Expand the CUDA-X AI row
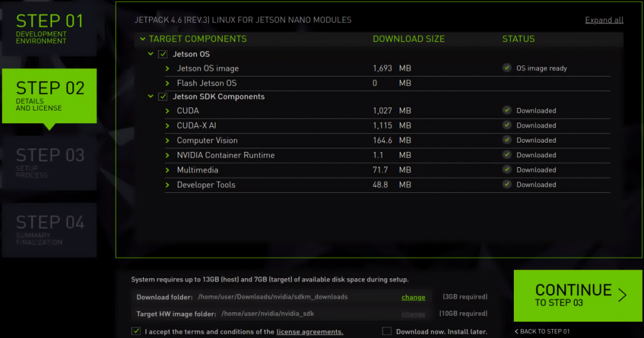This screenshot has width=644, height=338. pyautogui.click(x=167, y=126)
